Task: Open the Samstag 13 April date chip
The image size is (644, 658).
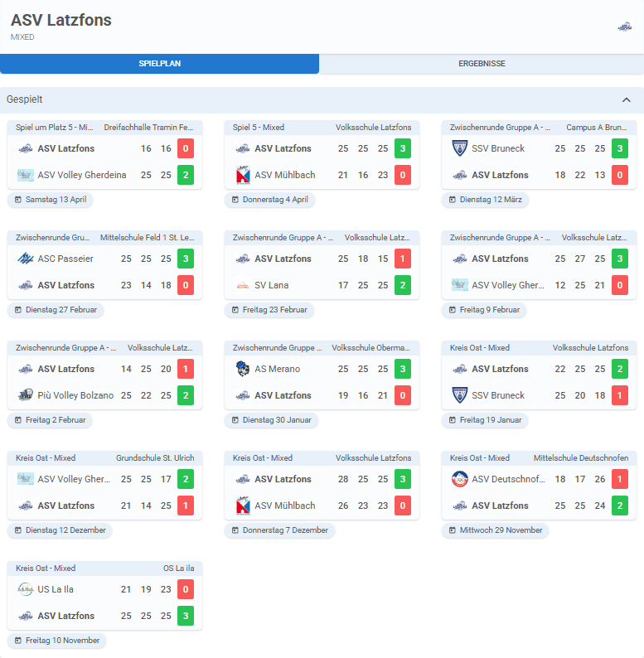Action: 51,200
